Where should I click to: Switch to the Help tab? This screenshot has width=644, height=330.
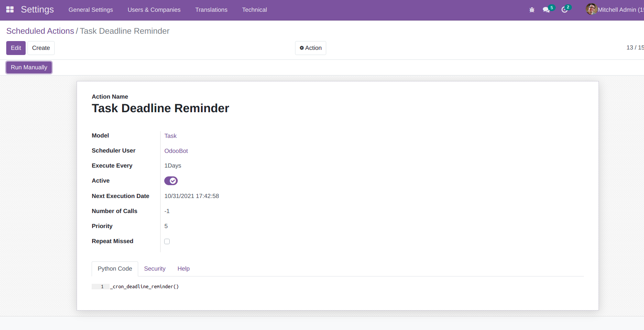tap(183, 269)
